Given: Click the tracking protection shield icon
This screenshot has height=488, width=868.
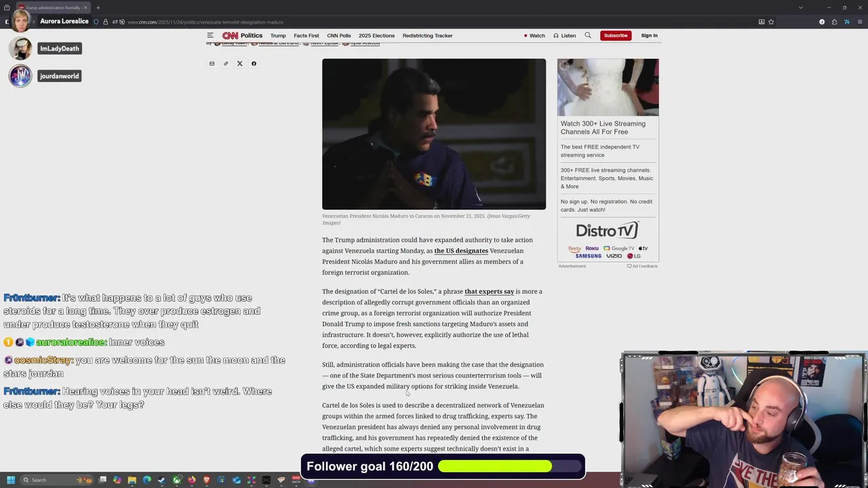Looking at the screenshot, I should (96, 22).
